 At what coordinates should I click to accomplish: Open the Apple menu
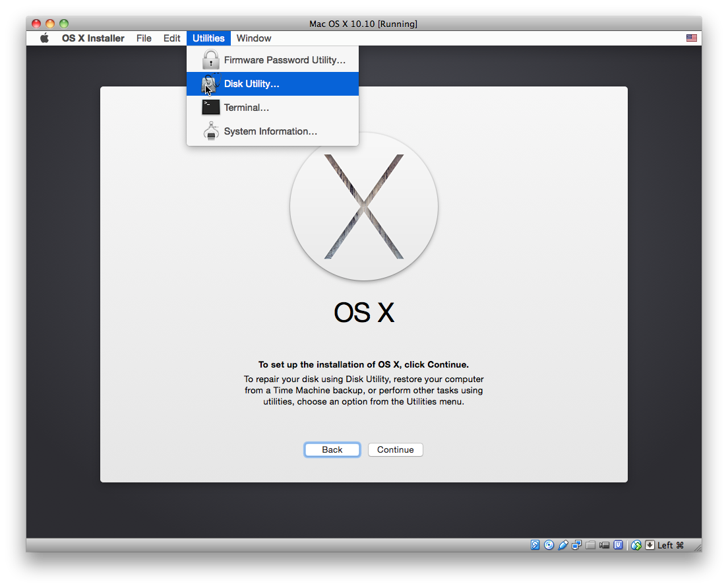click(x=45, y=38)
